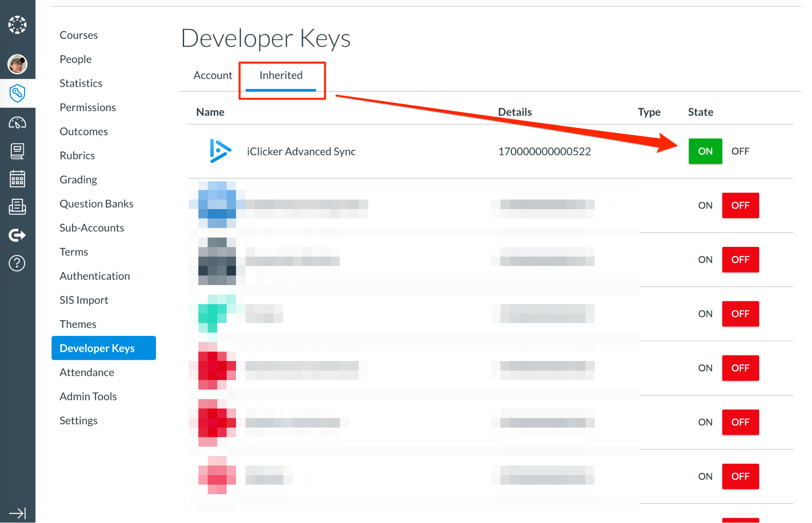Select the Inherited tab

pos(281,75)
